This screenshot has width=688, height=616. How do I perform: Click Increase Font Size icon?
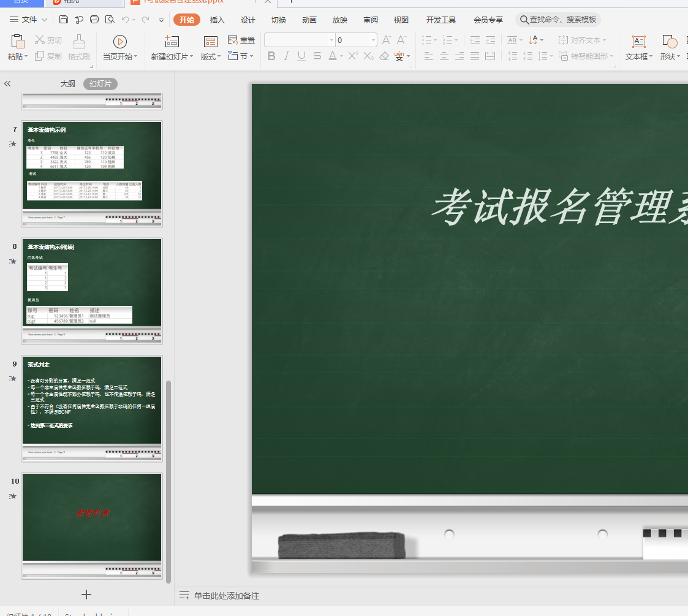point(387,40)
